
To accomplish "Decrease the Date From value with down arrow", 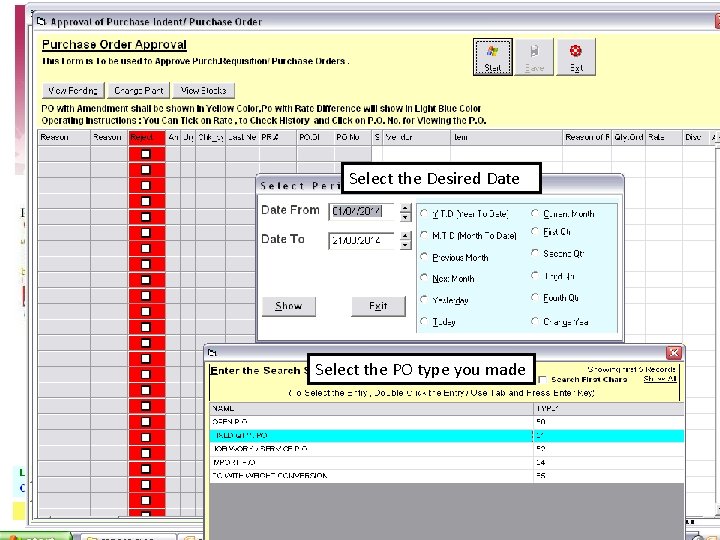I will click(405, 217).
